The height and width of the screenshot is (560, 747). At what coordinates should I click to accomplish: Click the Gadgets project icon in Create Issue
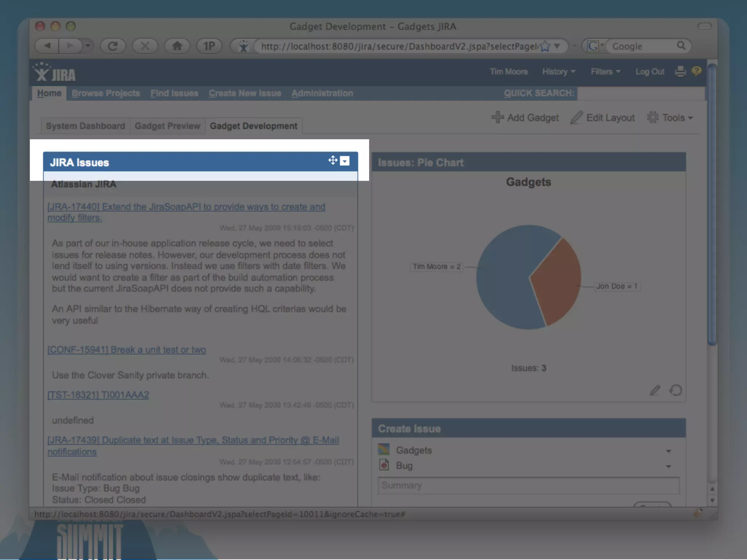pos(384,449)
